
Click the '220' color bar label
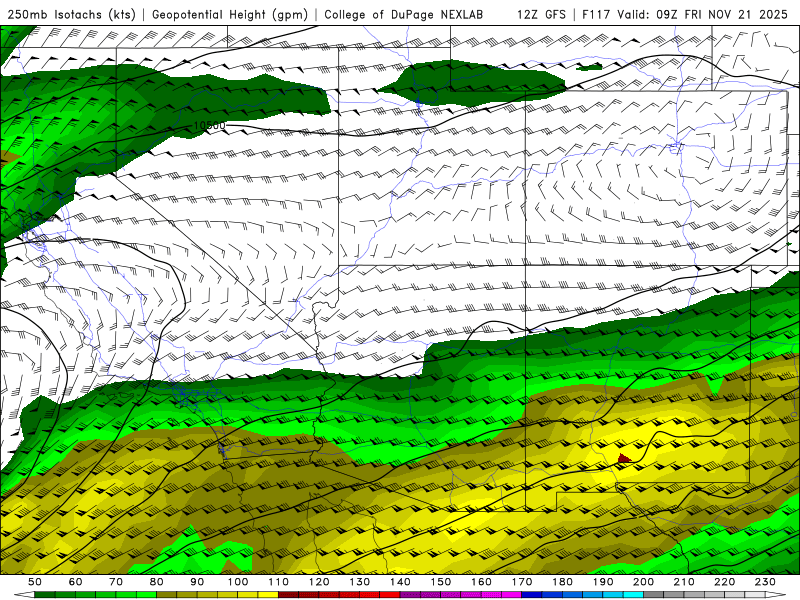724,582
